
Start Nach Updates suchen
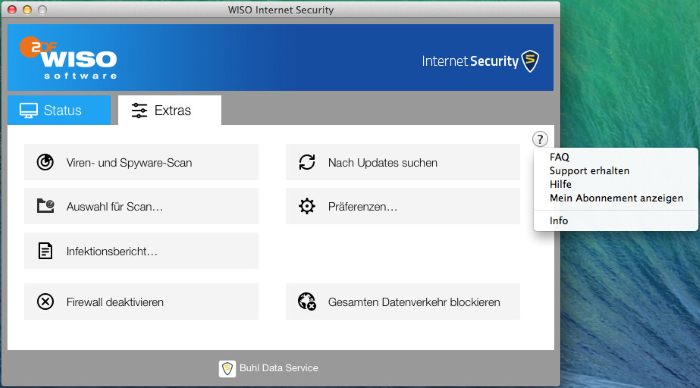point(403,162)
